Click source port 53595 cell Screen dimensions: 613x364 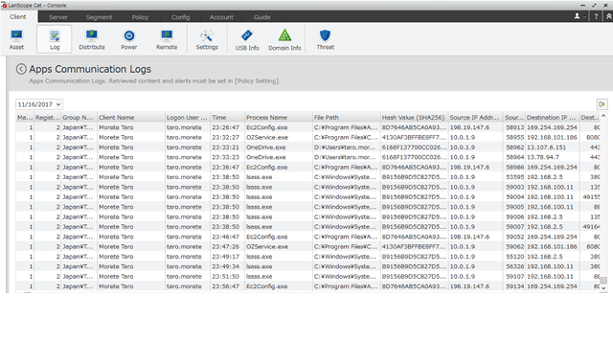514,177
